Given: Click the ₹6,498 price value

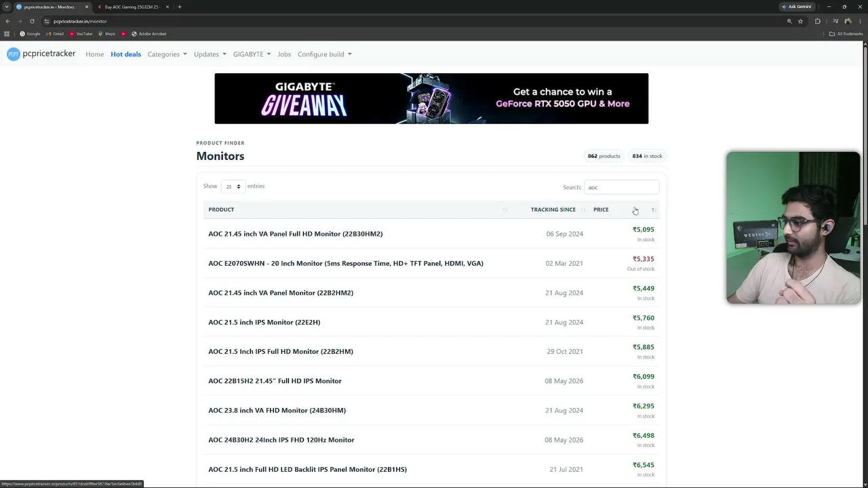Looking at the screenshot, I should (x=644, y=436).
